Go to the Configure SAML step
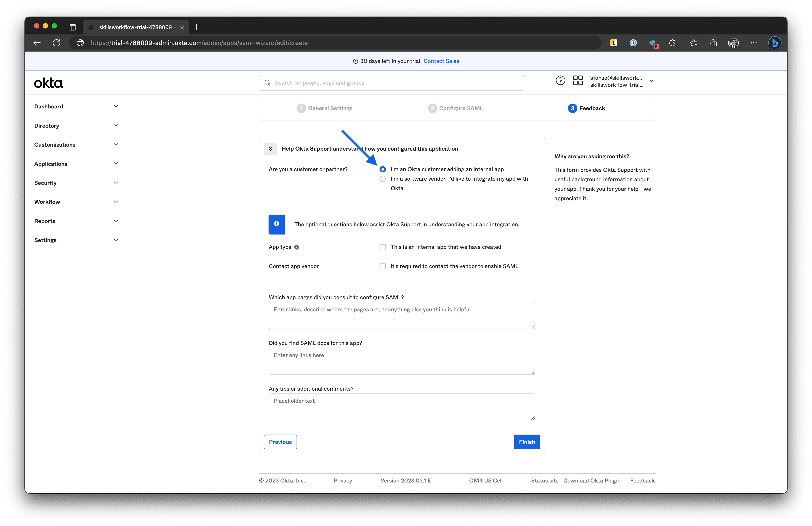Screen dimensions: 812x526 pos(455,108)
